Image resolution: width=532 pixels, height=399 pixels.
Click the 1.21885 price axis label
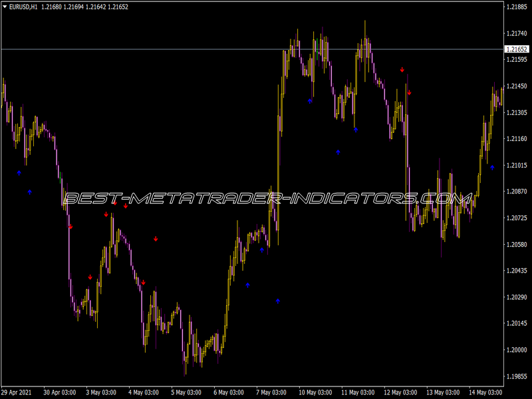[x=517, y=7]
